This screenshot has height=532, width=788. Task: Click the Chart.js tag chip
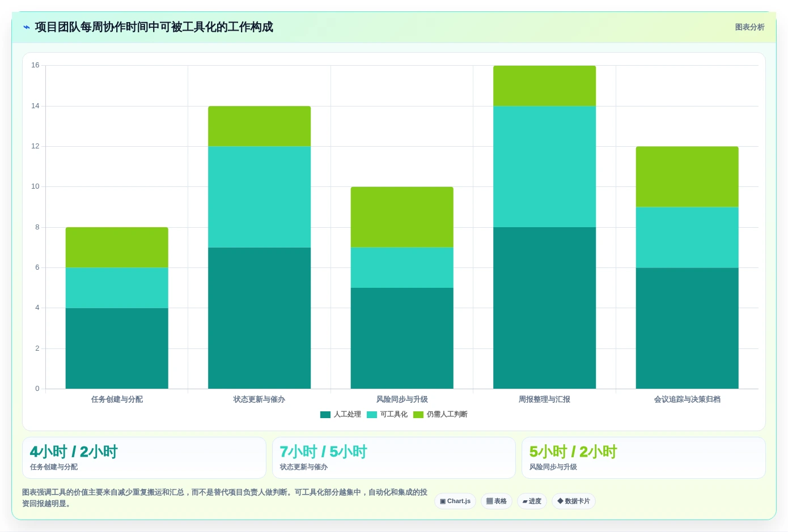[455, 501]
